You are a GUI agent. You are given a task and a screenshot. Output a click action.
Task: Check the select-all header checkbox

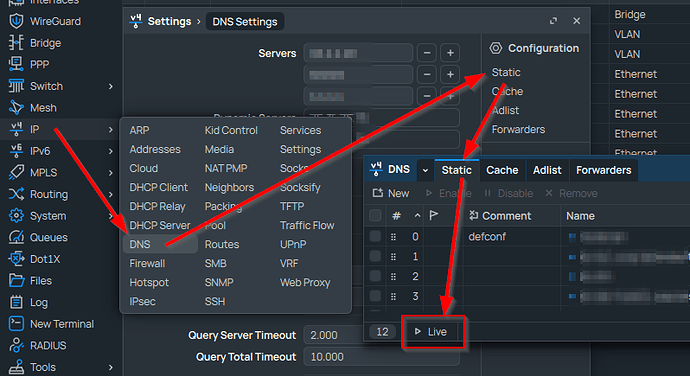coord(375,216)
